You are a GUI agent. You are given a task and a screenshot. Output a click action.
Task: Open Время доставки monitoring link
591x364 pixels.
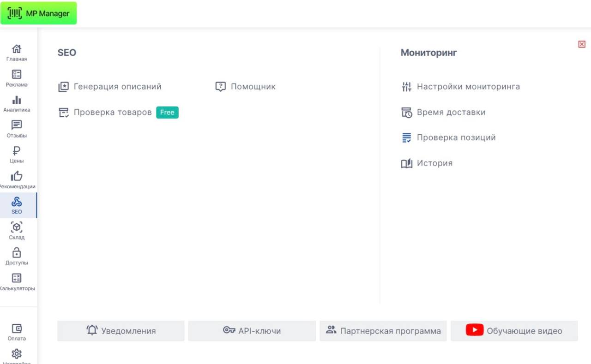click(x=451, y=112)
